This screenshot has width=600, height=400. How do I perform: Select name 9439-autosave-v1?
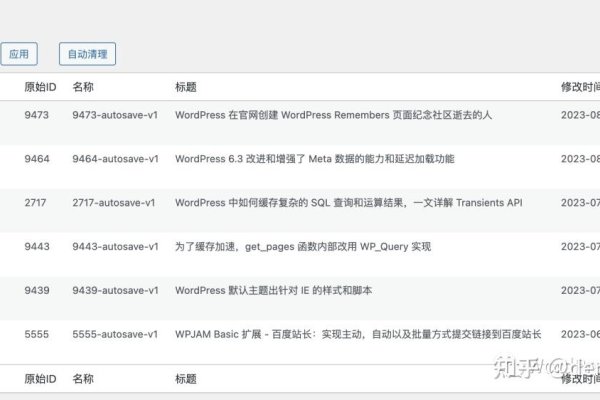(116, 291)
